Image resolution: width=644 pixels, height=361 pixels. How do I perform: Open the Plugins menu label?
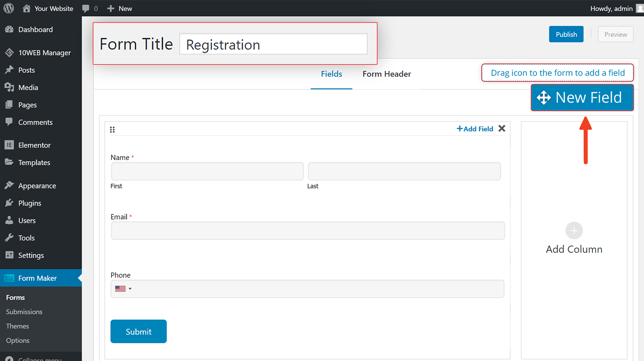[30, 203]
